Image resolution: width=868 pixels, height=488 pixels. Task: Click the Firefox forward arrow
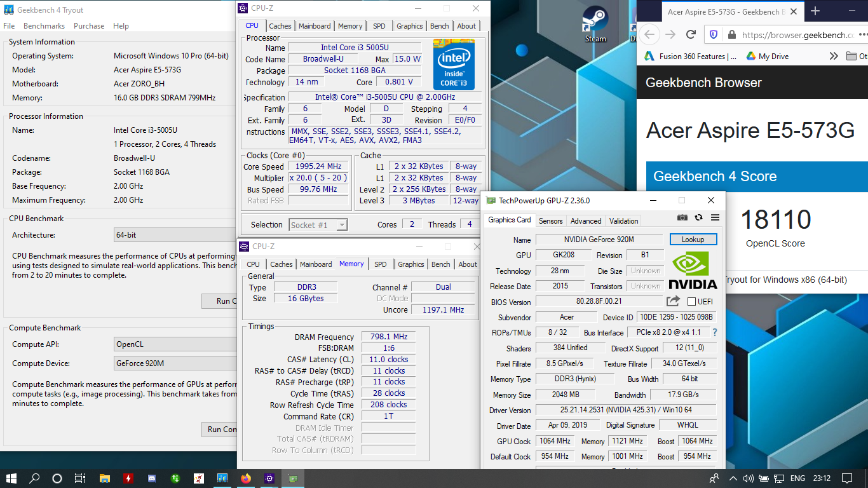tap(670, 34)
